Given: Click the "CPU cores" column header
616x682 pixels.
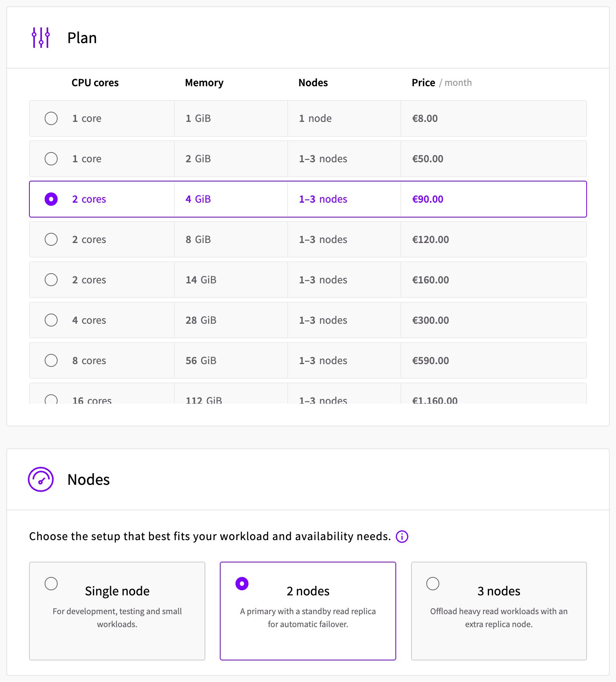Looking at the screenshot, I should click(95, 83).
